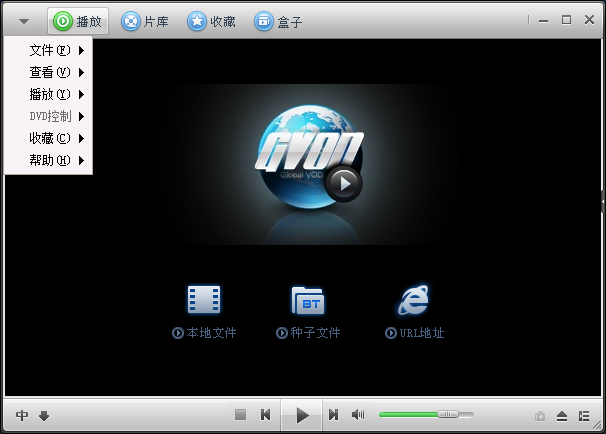Expand the side panel handle on the right edge
The image size is (606, 434).
[x=603, y=201]
